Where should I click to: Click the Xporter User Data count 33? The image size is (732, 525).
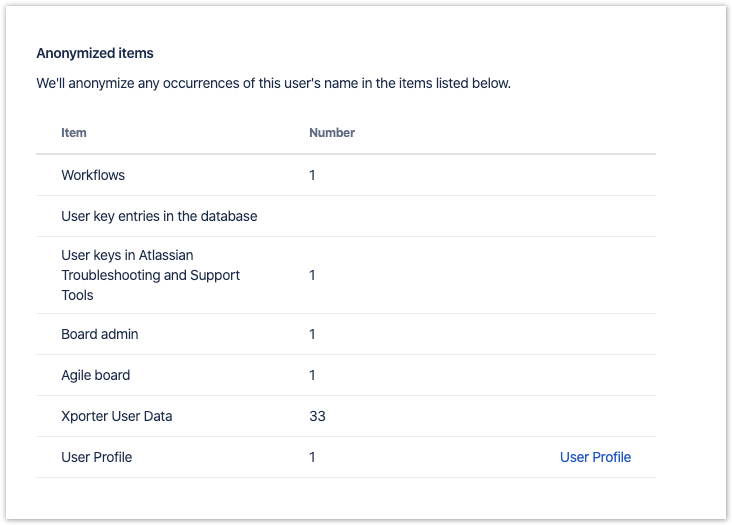317,416
